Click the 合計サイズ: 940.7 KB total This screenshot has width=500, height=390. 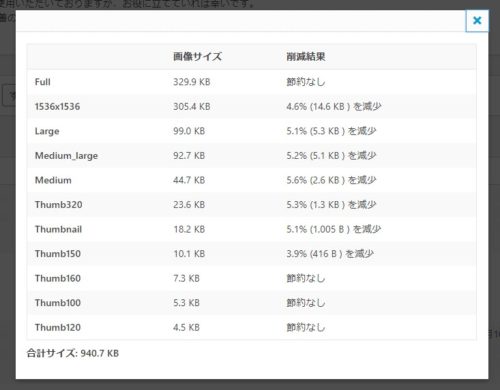click(73, 353)
